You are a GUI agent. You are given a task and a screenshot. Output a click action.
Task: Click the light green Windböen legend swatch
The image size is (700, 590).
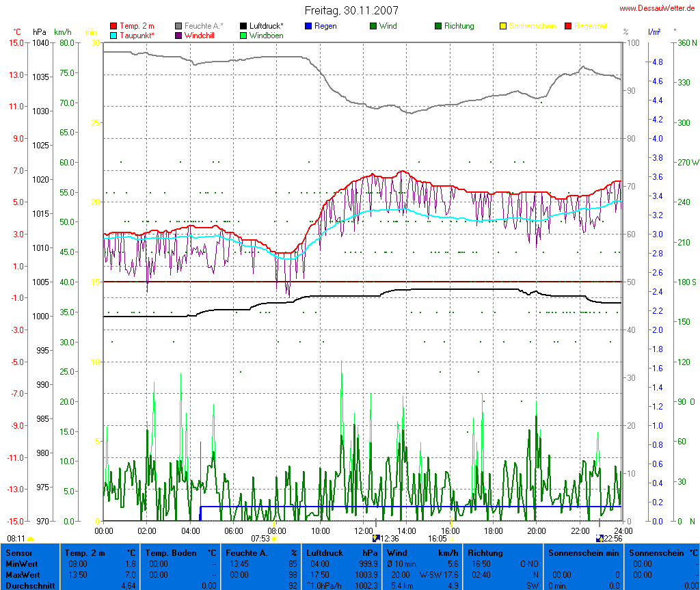243,35
